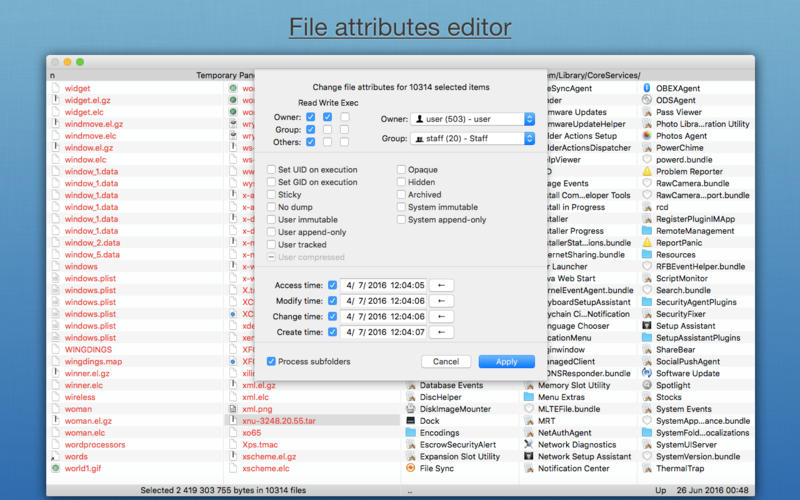Open the Owner user dropdown
800x500 pixels.
[x=472, y=119]
